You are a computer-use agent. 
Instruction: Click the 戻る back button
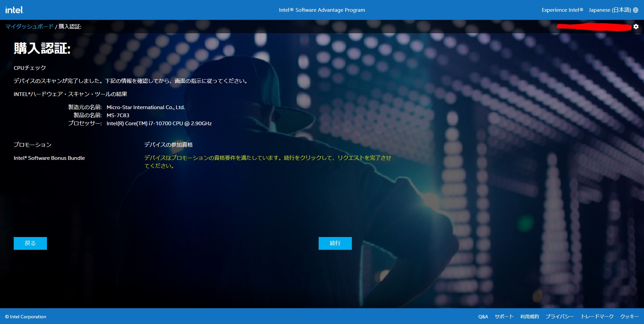pyautogui.click(x=30, y=243)
